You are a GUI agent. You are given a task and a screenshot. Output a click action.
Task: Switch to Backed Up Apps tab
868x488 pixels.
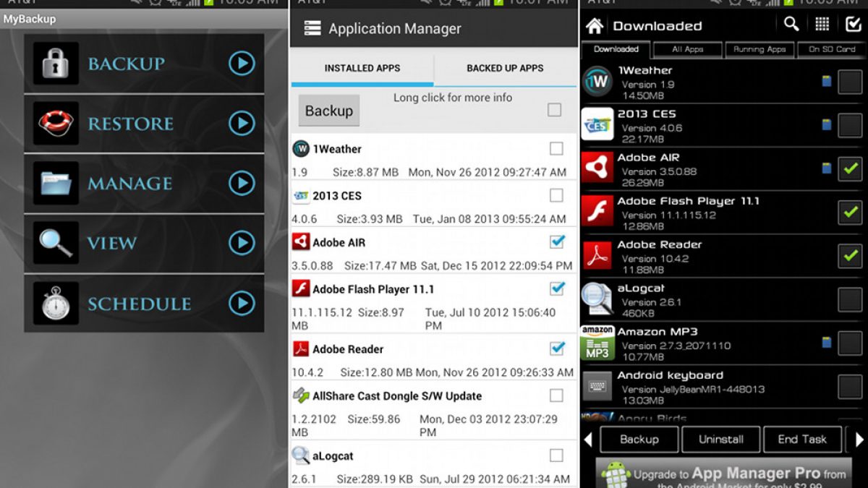click(x=505, y=69)
